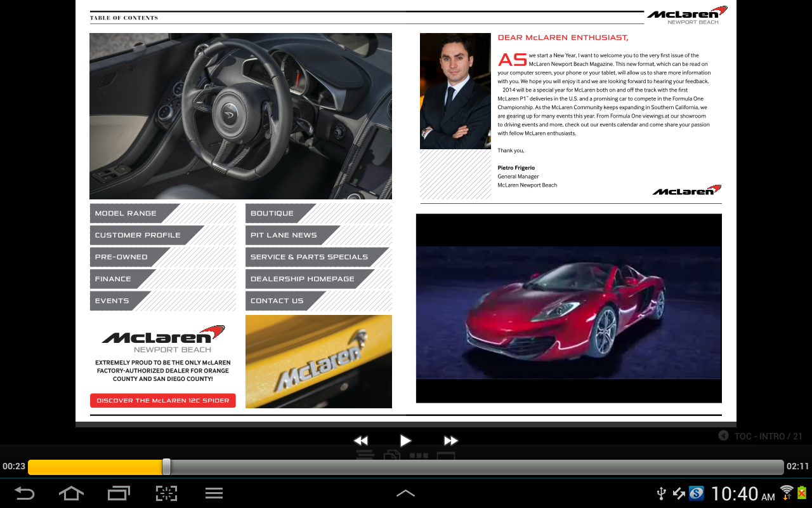Tap the 10:40 AM clock

tap(742, 493)
